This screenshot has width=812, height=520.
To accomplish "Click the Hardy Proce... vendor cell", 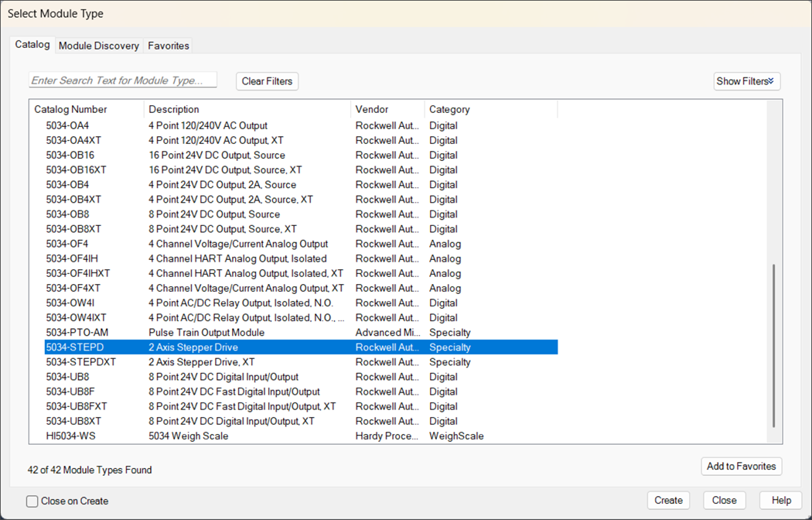I will [x=387, y=436].
